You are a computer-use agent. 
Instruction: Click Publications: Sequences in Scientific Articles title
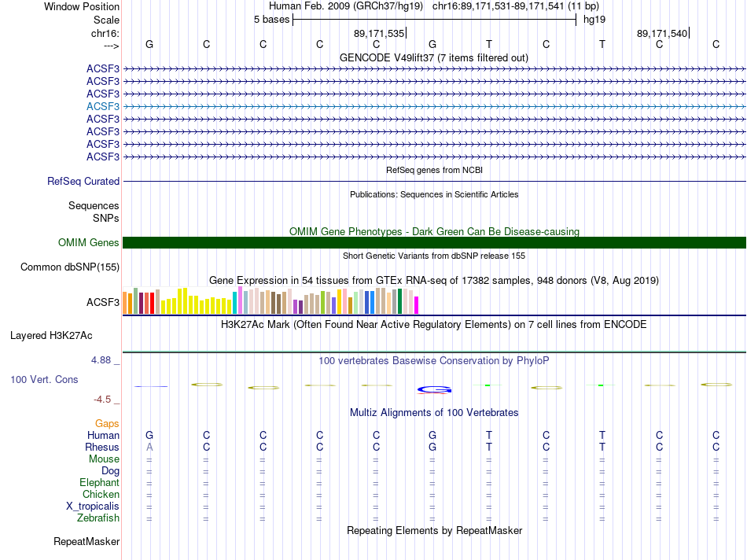point(434,194)
